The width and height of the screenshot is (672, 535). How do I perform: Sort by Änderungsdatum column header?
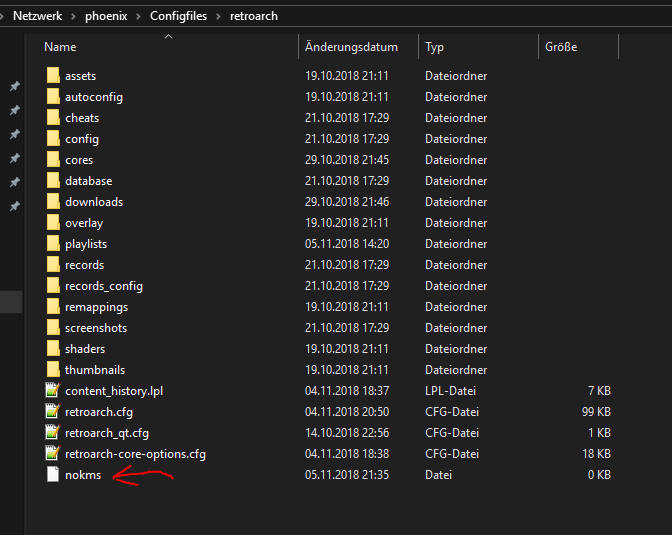click(x=351, y=47)
